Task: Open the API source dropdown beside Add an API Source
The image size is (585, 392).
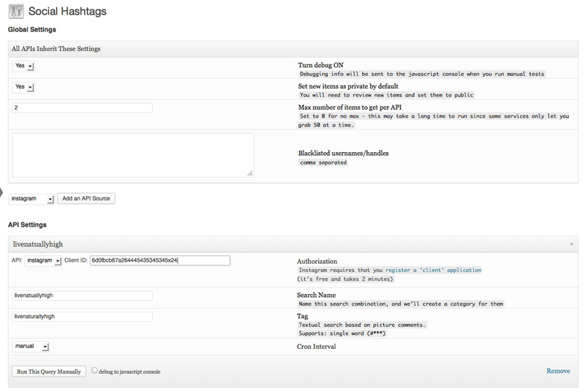Action: tap(31, 199)
